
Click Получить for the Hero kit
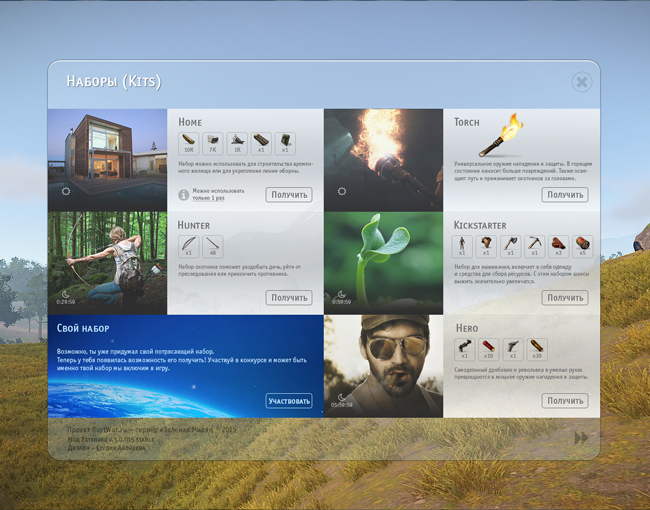565,401
